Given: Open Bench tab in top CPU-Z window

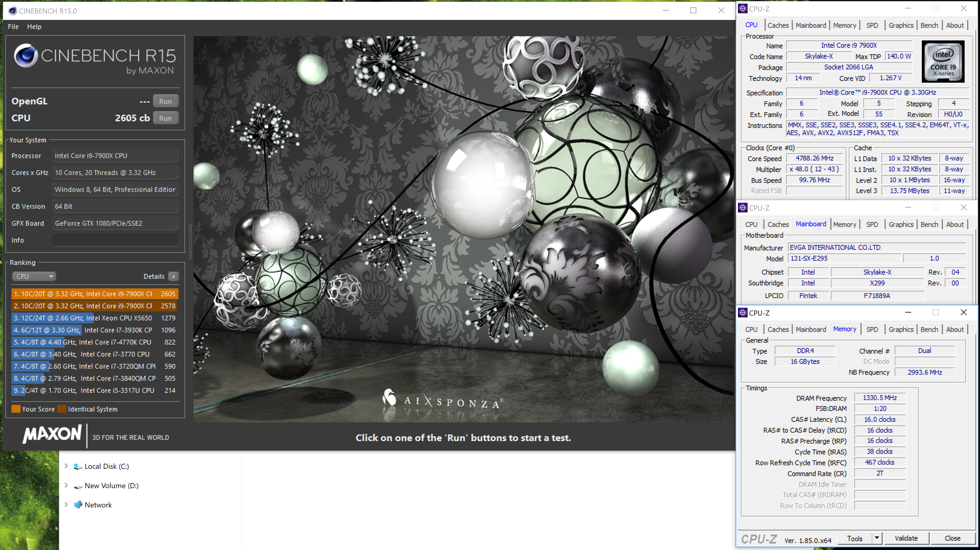Looking at the screenshot, I should pos(929,25).
